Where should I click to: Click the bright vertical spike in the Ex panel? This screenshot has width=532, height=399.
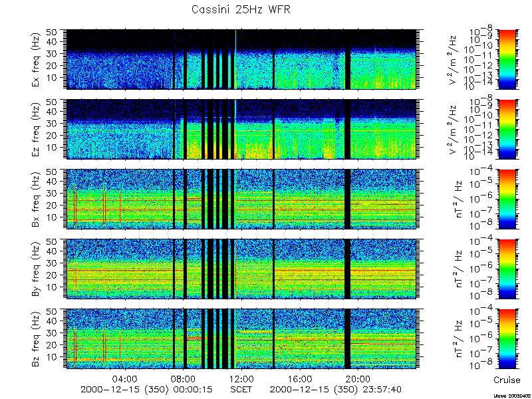click(235, 59)
